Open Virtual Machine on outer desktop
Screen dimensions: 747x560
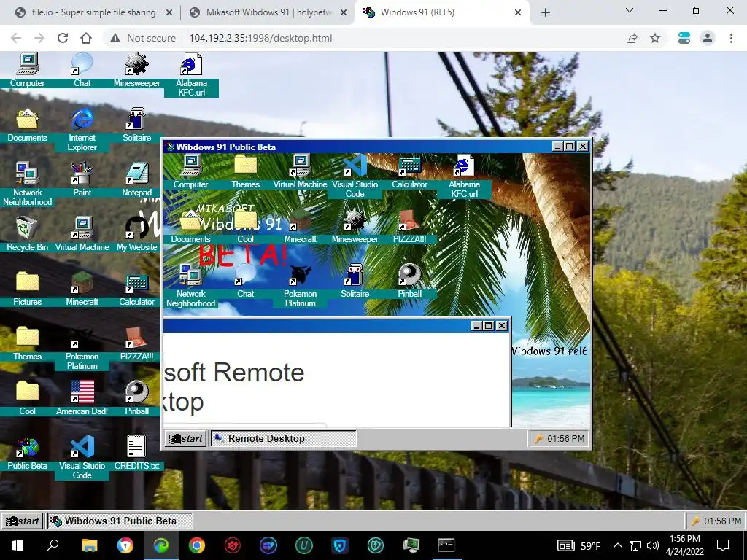click(x=82, y=234)
